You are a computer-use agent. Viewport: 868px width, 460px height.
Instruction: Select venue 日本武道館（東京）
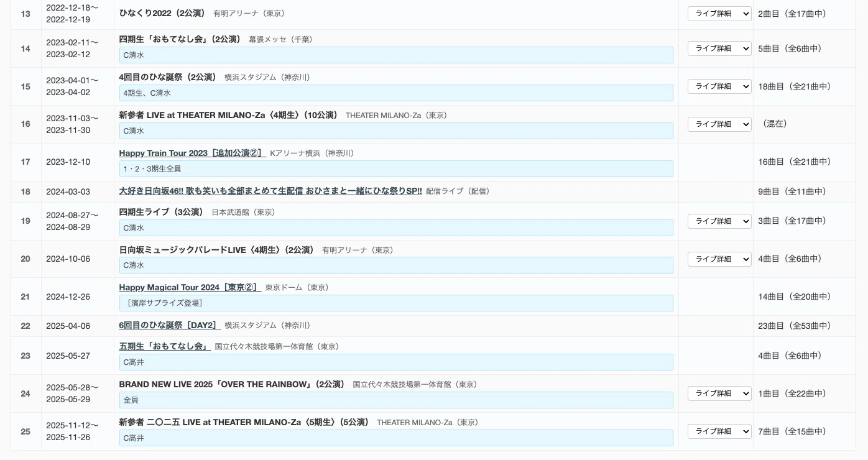pos(245,212)
